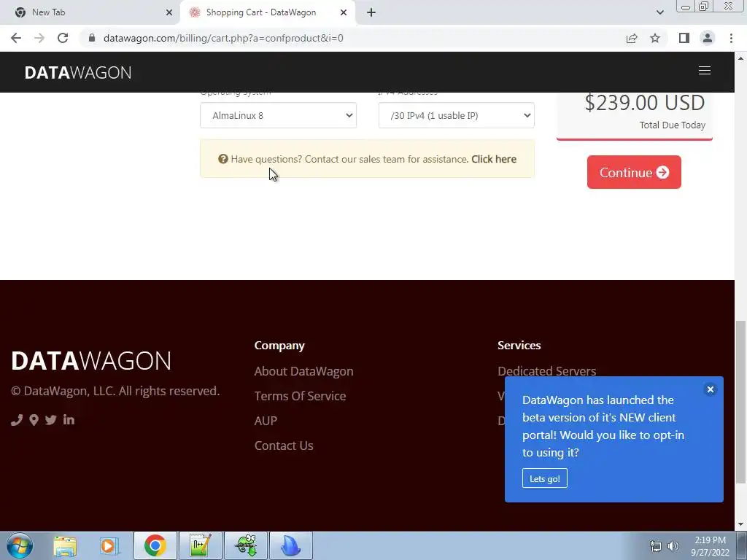Click the location pin icon in footer
Viewport: 747px width, 560px height.
[x=34, y=419]
